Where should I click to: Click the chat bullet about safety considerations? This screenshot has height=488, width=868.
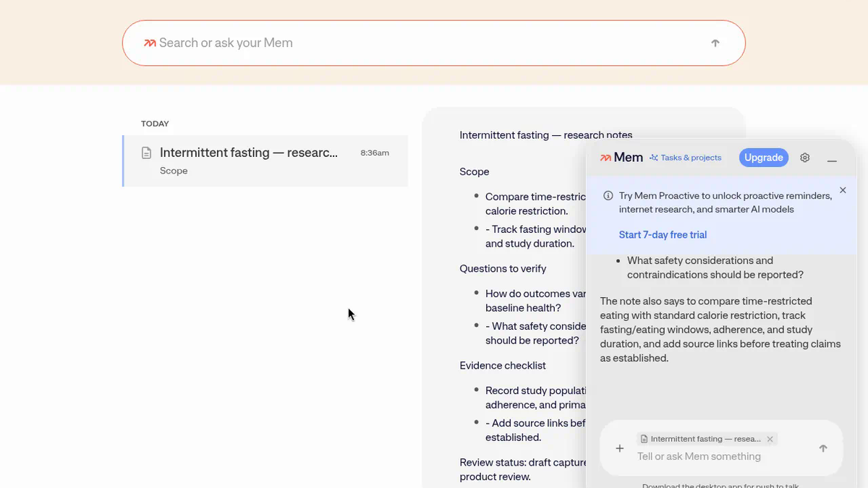715,267
